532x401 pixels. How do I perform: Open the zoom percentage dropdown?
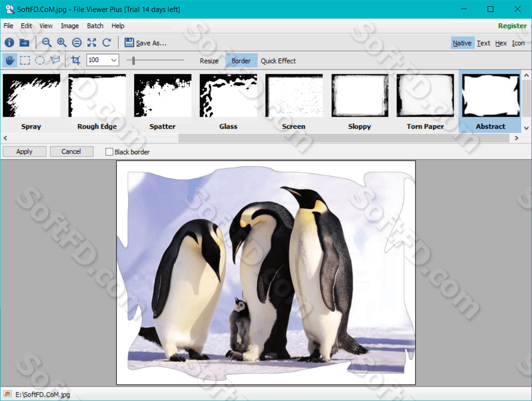click(114, 61)
